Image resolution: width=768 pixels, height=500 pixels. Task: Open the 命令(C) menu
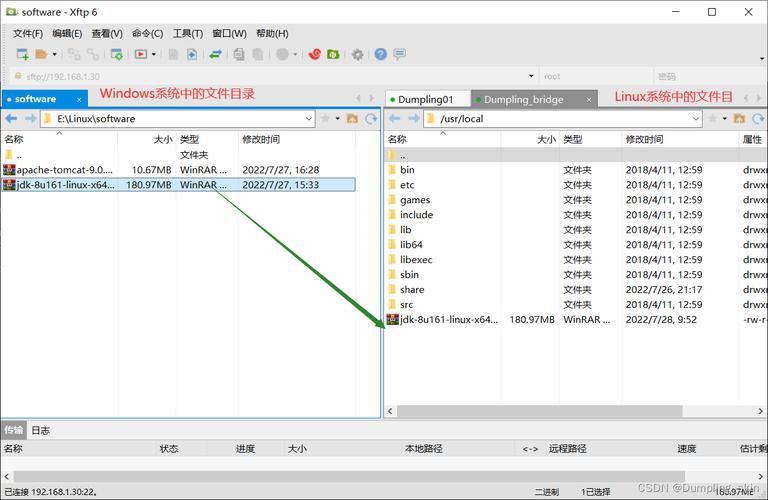147,33
